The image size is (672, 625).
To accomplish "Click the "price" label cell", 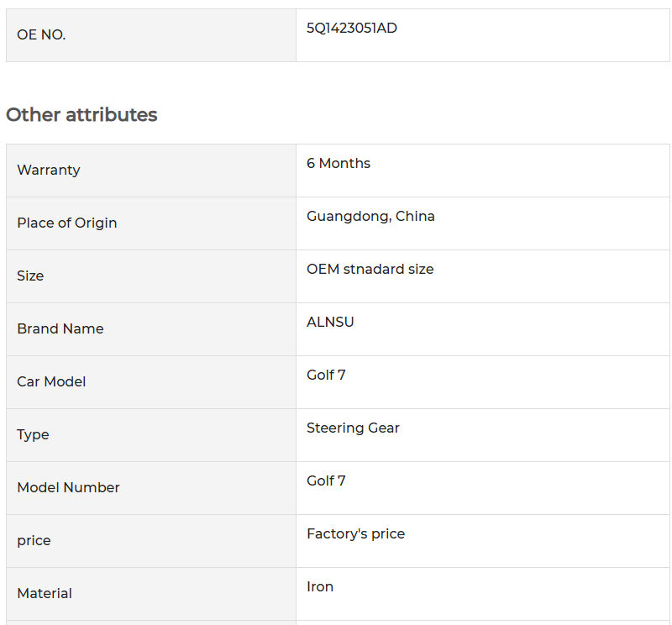I will [151, 541].
